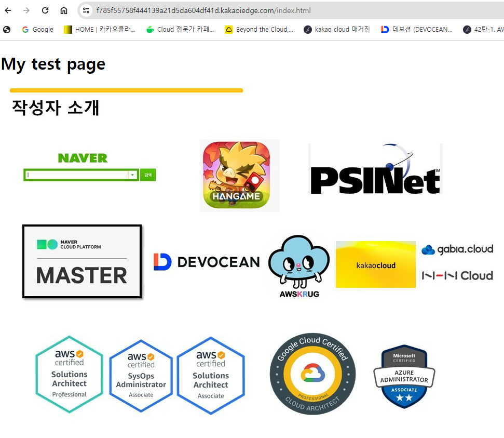The image size is (504, 438).
Task: Click the AWSKRUG cloud mascot image
Action: pos(299,266)
